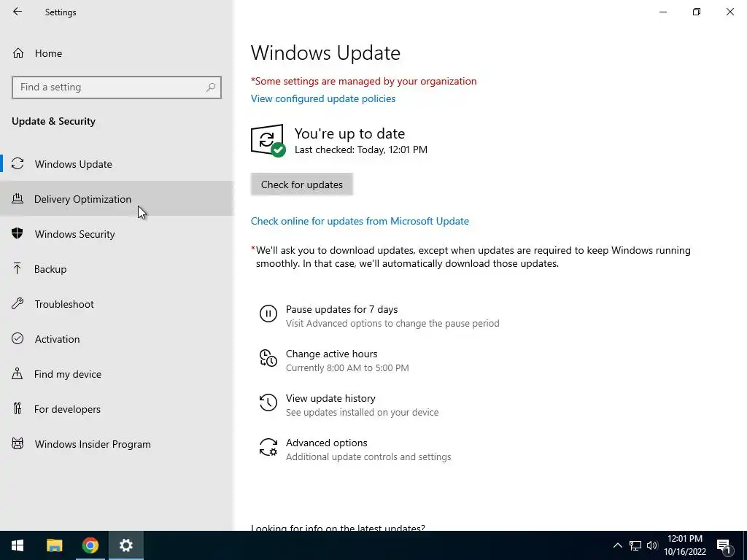747x560 pixels.
Task: Open View update history
Action: pos(330,398)
